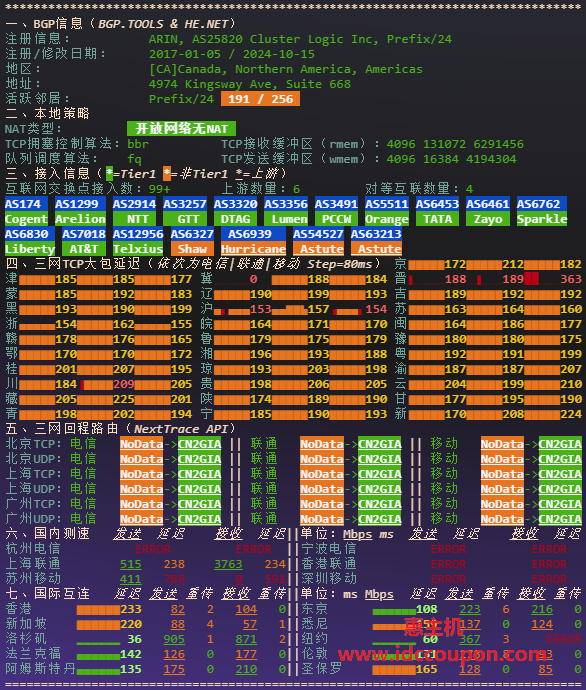Screen dimensions: 586x690
Task: Select the green 开放网络无NAT badge
Action: [181, 129]
